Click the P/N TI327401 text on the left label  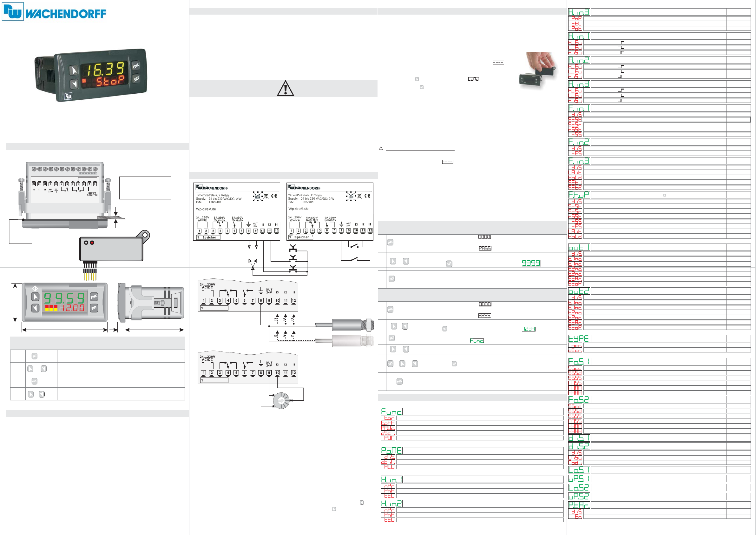tap(208, 202)
